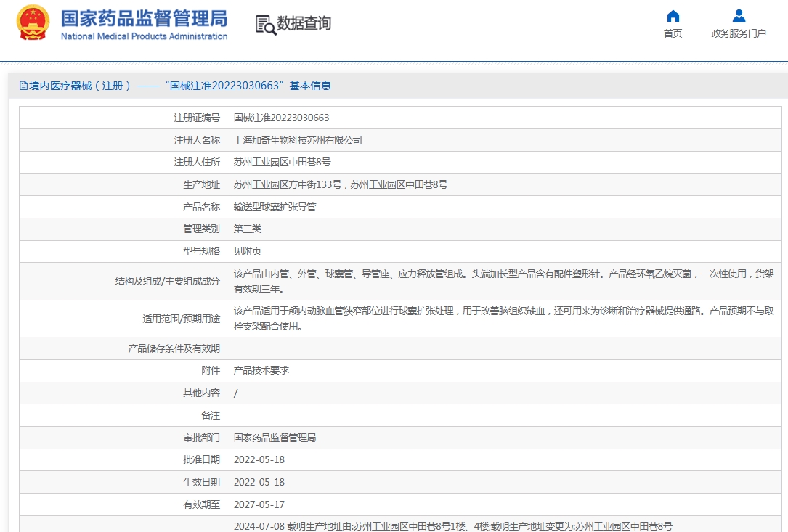Screen dimensions: 788x532
Task: Click the 有效期至 label
Action: click(x=201, y=504)
